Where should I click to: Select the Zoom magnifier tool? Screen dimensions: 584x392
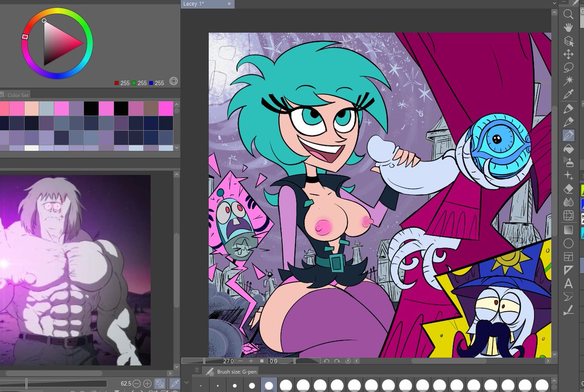tap(568, 15)
